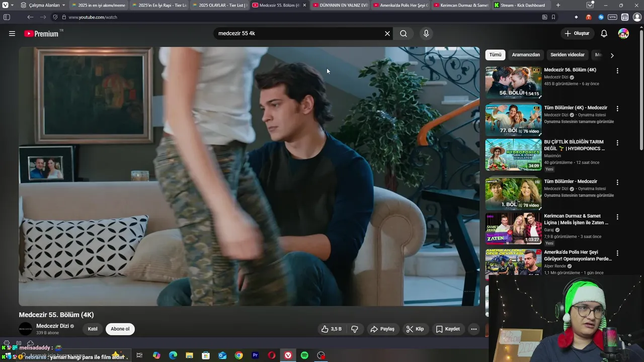The width and height of the screenshot is (644, 362).
Task: Clear the search query with the X
Action: coord(387,34)
